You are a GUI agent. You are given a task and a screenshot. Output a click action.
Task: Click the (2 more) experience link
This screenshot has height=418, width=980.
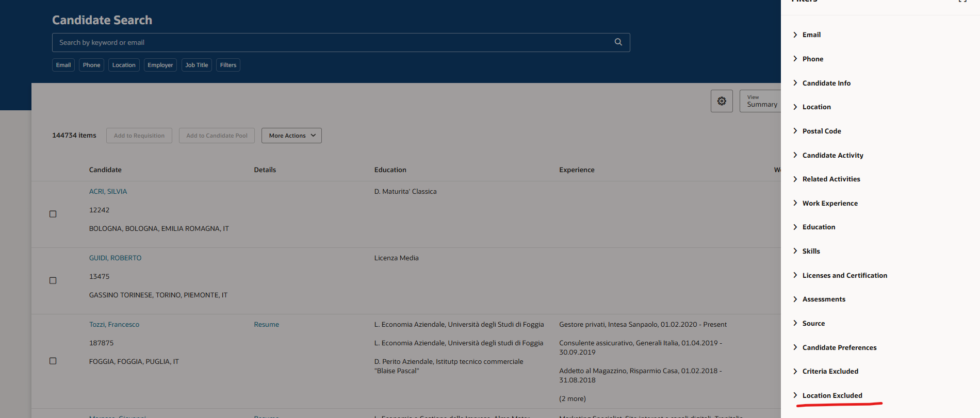pyautogui.click(x=573, y=398)
